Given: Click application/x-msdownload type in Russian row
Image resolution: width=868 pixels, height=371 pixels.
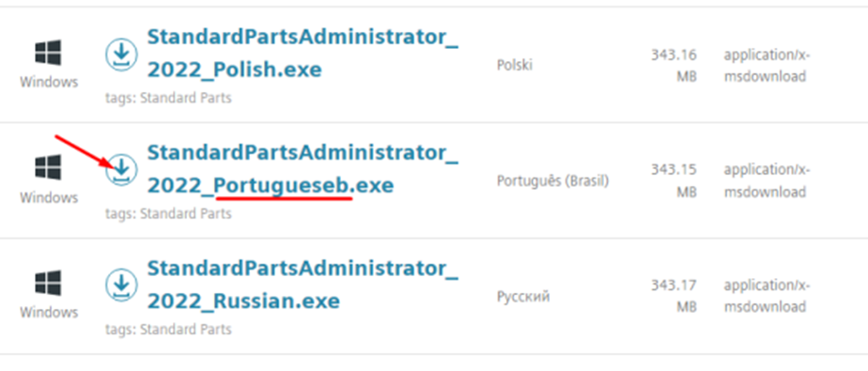Looking at the screenshot, I should click(767, 297).
